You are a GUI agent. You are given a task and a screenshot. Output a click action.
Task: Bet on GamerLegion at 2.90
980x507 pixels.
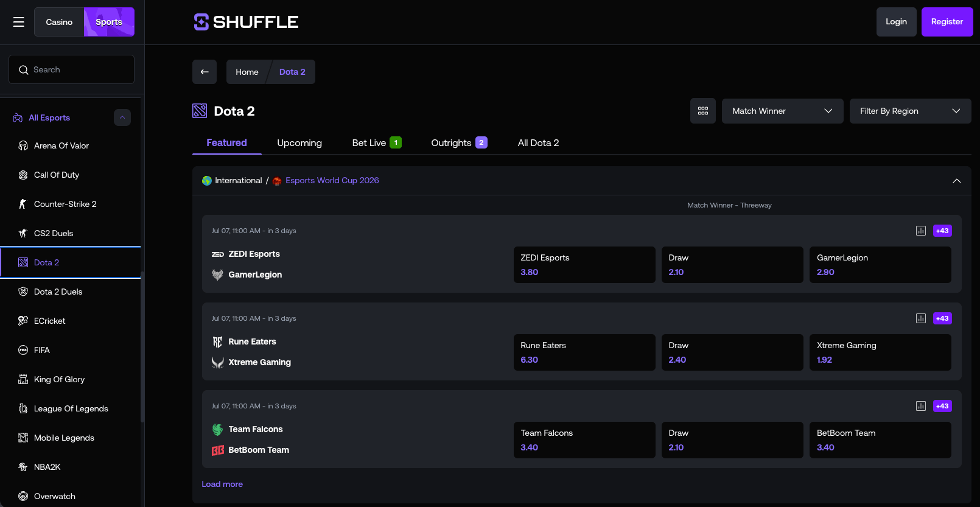click(x=880, y=265)
